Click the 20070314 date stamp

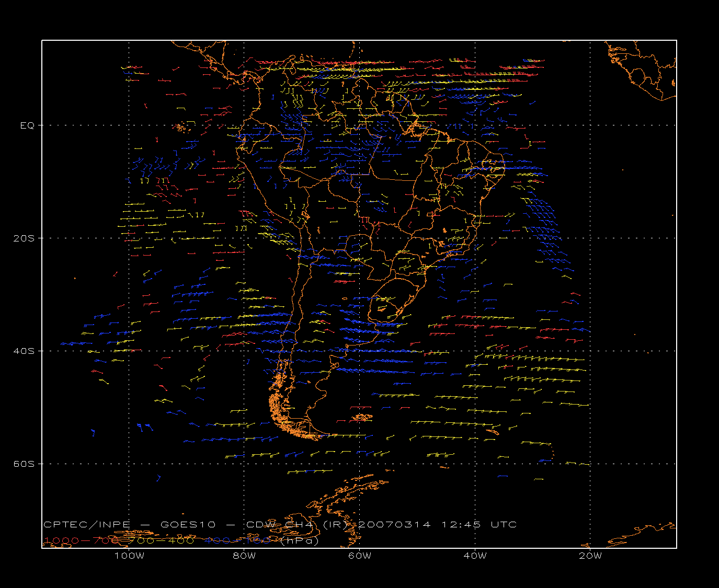pyautogui.click(x=394, y=525)
